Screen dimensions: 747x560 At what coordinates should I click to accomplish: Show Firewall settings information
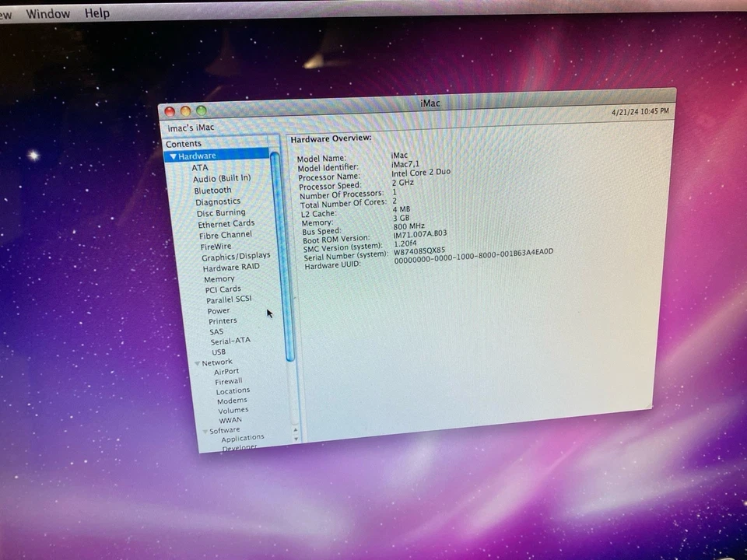[x=229, y=381]
